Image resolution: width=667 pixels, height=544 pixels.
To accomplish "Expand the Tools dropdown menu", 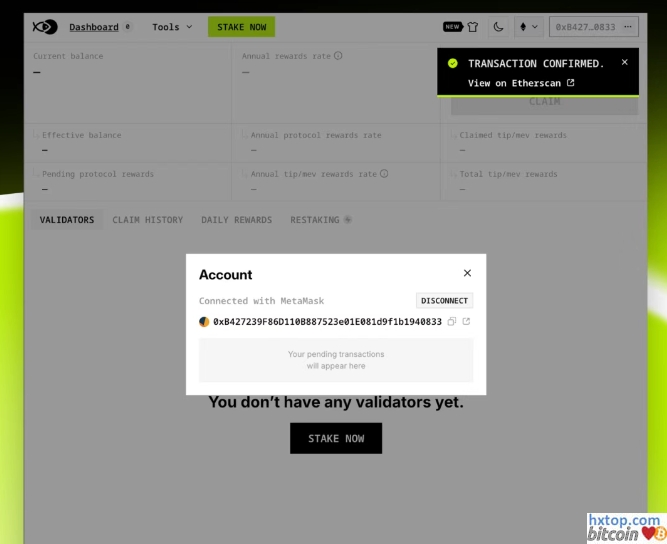I will pos(172,27).
